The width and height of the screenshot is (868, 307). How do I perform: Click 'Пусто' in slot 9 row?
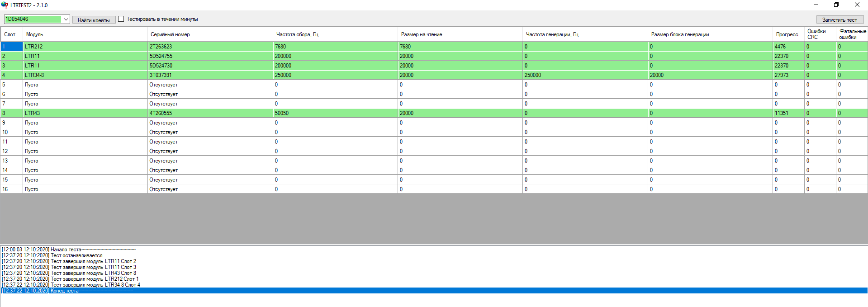85,123
